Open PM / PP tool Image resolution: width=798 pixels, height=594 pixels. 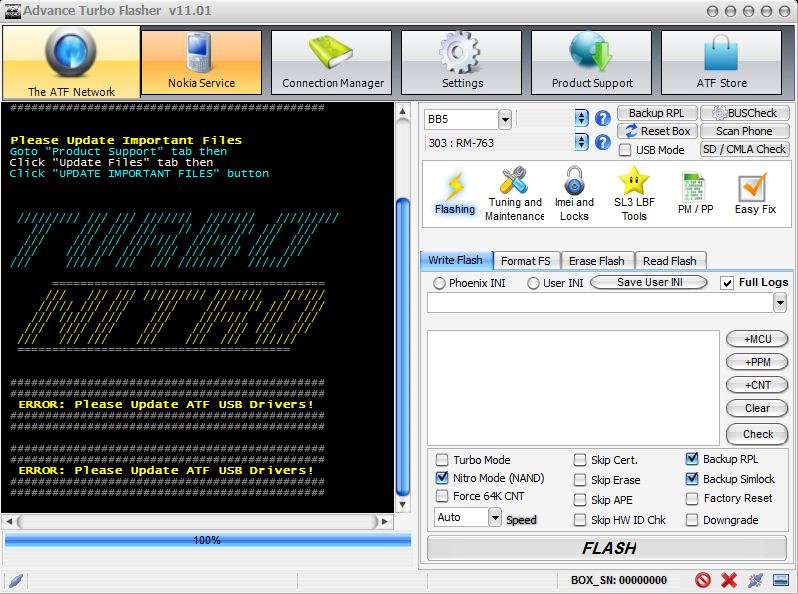pyautogui.click(x=695, y=193)
